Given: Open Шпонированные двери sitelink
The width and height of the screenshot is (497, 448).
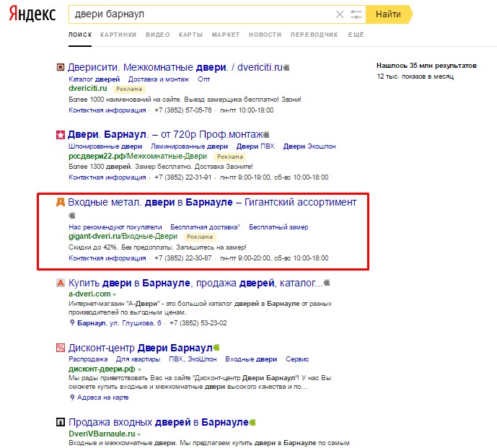Looking at the screenshot, I should click(105, 146).
